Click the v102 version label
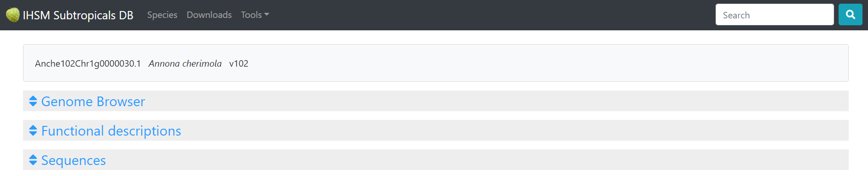Image resolution: width=868 pixels, height=176 pixels. click(239, 63)
